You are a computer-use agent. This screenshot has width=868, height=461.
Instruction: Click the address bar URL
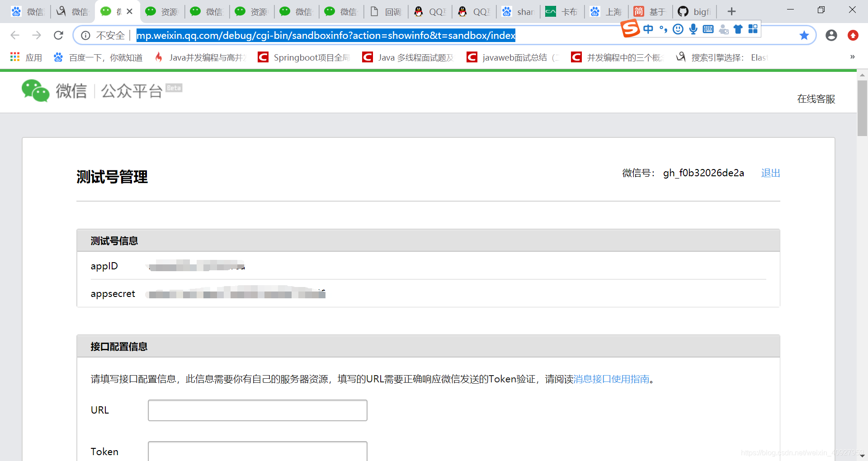point(325,35)
